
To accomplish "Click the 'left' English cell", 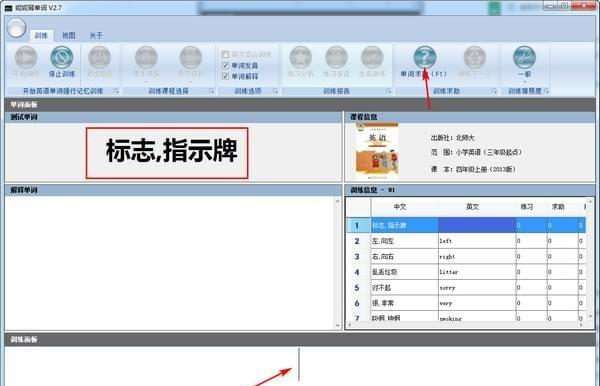I will pos(477,241).
